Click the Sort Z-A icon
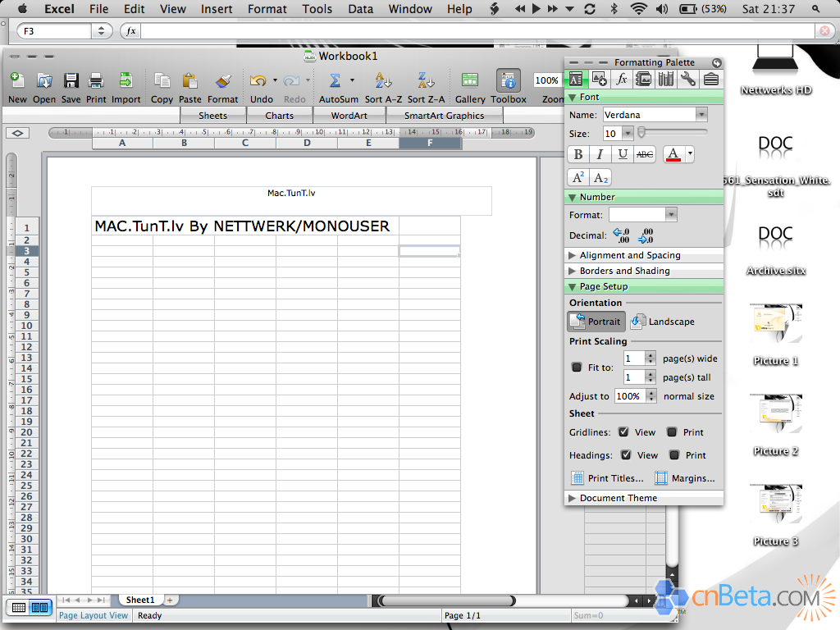The image size is (840, 630). [x=426, y=80]
